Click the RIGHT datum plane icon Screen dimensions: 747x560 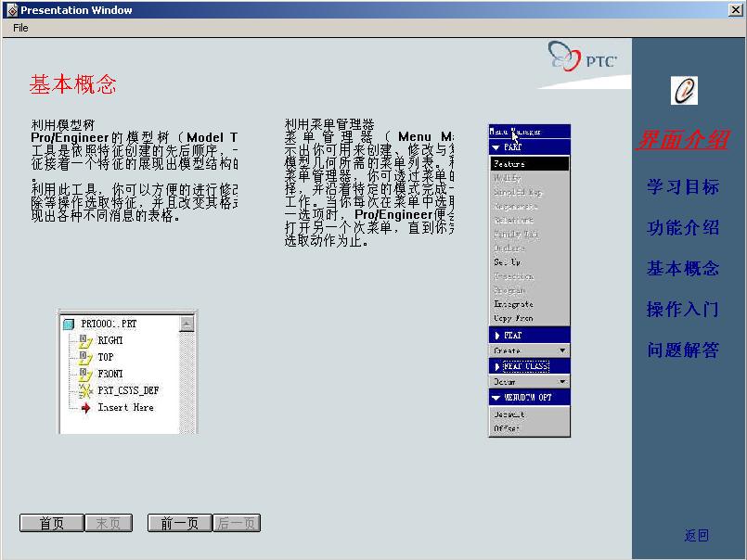pos(85,341)
